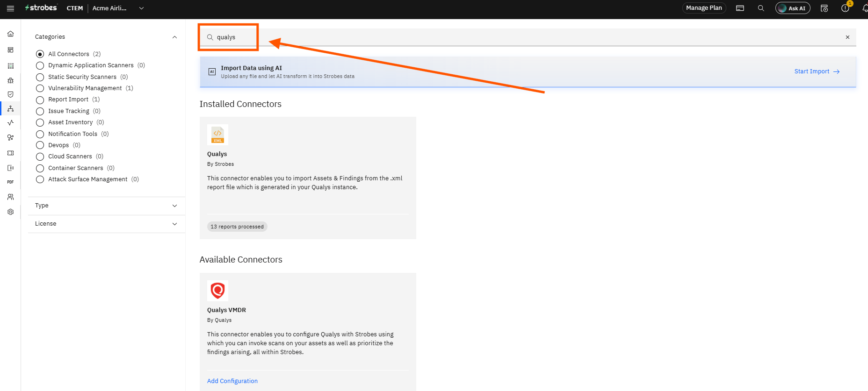
Task: Click into the qualys search field
Action: 528,37
